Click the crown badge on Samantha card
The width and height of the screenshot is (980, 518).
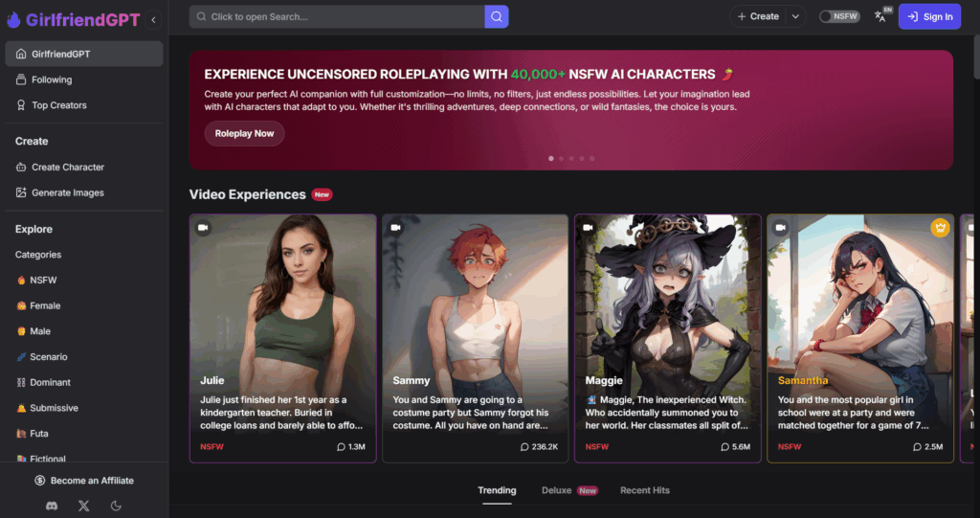[x=940, y=228]
